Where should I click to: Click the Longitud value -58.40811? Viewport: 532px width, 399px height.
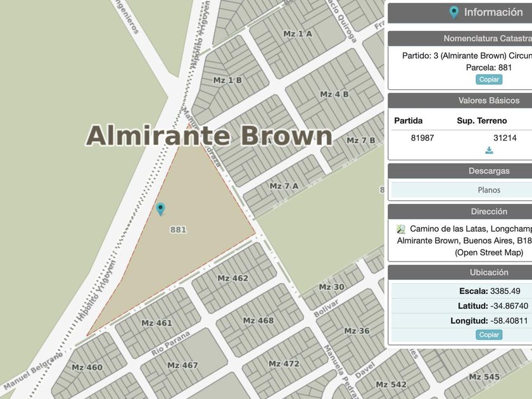[509, 320]
